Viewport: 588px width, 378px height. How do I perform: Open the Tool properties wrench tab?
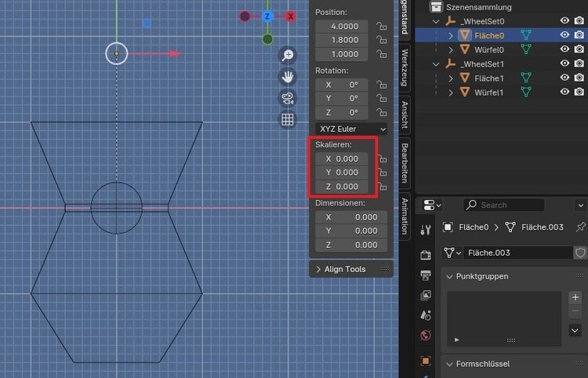(x=426, y=230)
